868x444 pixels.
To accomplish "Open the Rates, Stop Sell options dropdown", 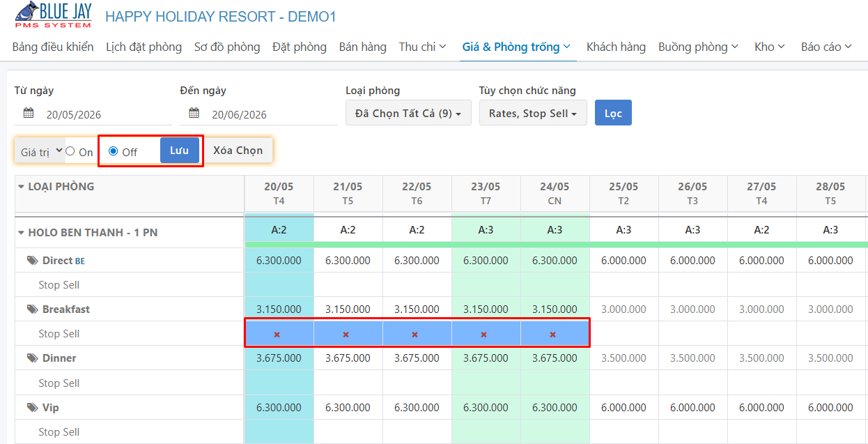I will click(x=533, y=113).
